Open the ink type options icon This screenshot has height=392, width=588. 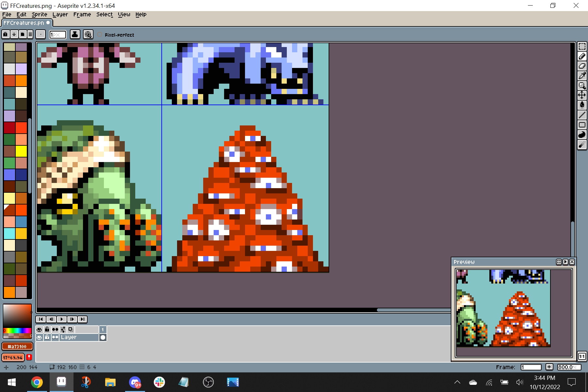[x=75, y=34]
